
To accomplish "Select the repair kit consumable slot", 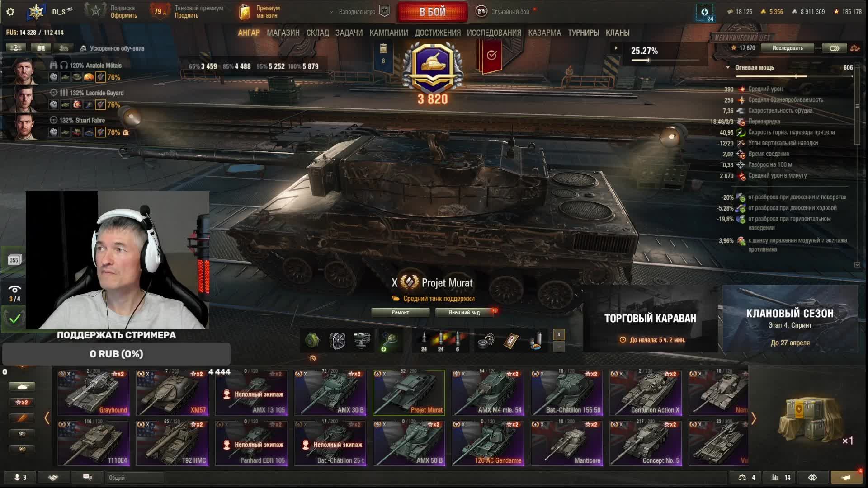I will point(486,341).
